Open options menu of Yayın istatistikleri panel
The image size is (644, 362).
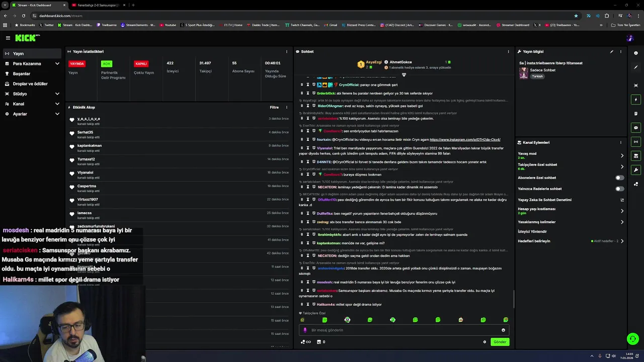[x=287, y=51]
